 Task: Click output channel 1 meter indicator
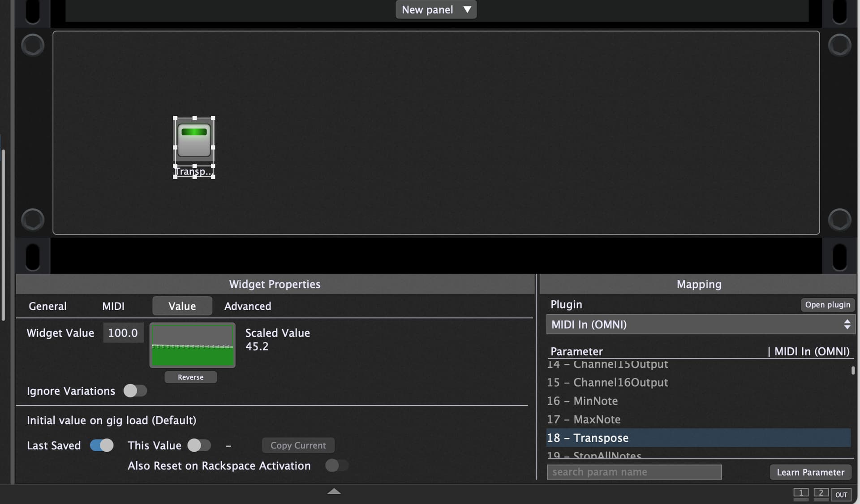801,494
